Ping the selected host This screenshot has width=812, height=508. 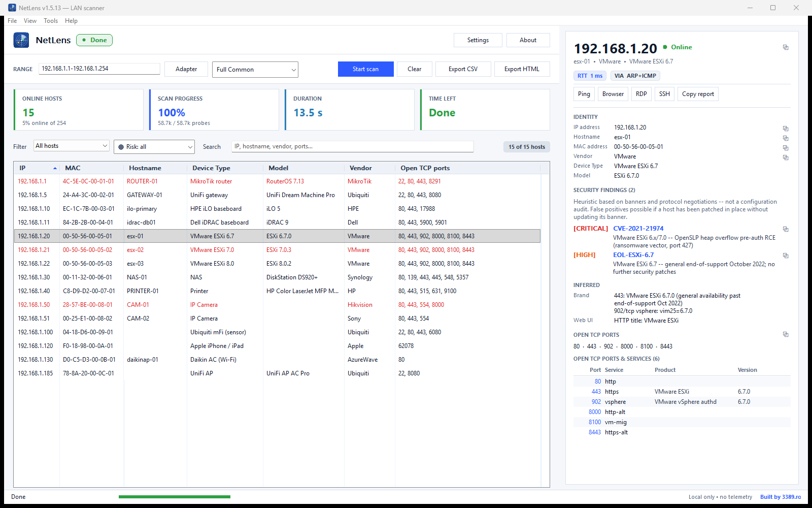[584, 94]
